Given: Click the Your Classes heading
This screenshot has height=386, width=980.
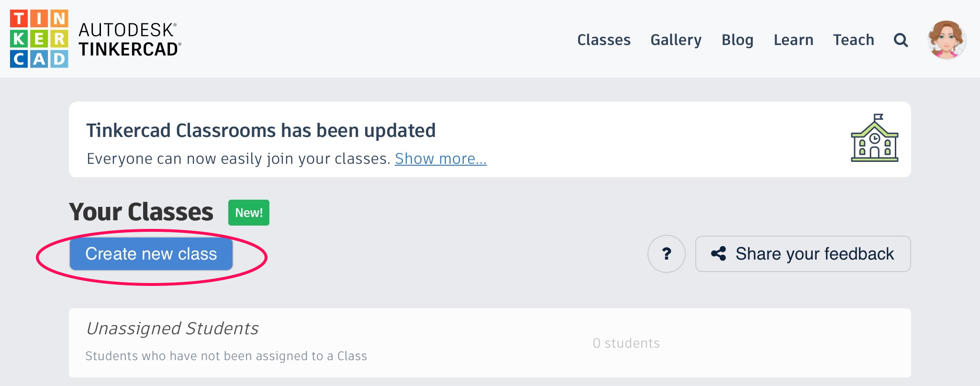Looking at the screenshot, I should (x=141, y=212).
